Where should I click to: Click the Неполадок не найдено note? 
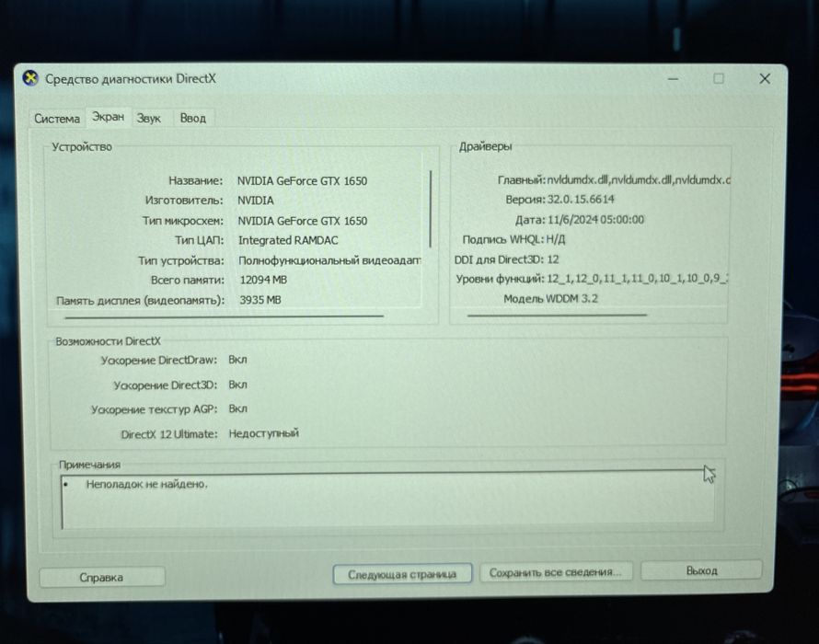pos(146,484)
